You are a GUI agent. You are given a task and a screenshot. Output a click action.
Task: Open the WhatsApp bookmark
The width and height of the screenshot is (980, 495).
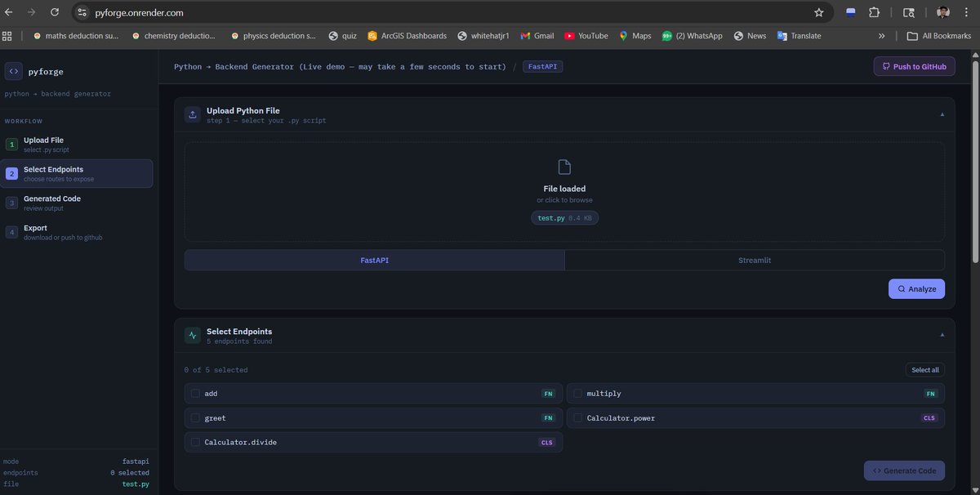[692, 36]
